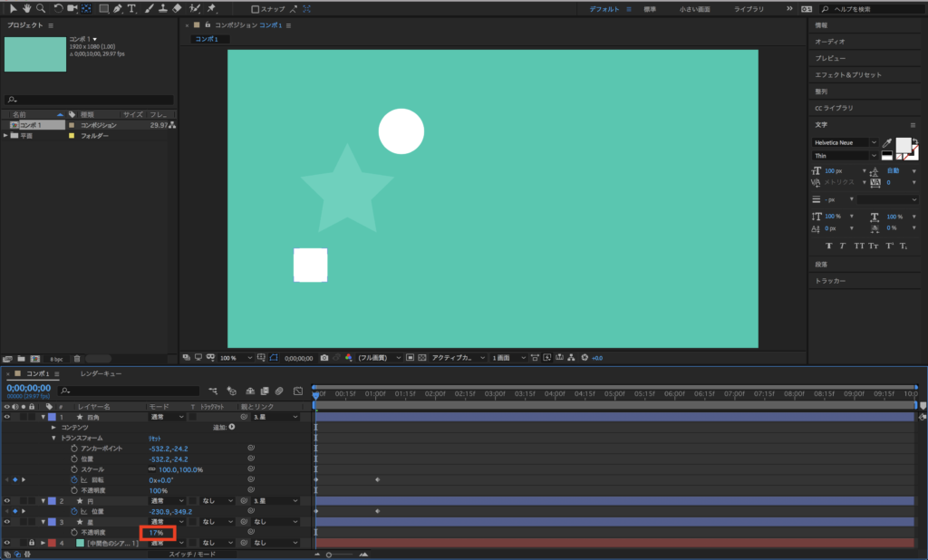Click the snapshot camera icon in viewer
Screen dimensions: 928x560
(324, 358)
